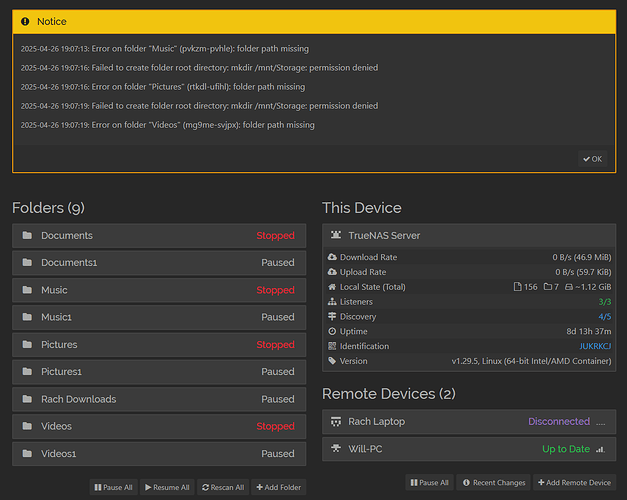Click the Add Remote Device button
Viewport: 627px width, 500px height.
click(x=574, y=482)
